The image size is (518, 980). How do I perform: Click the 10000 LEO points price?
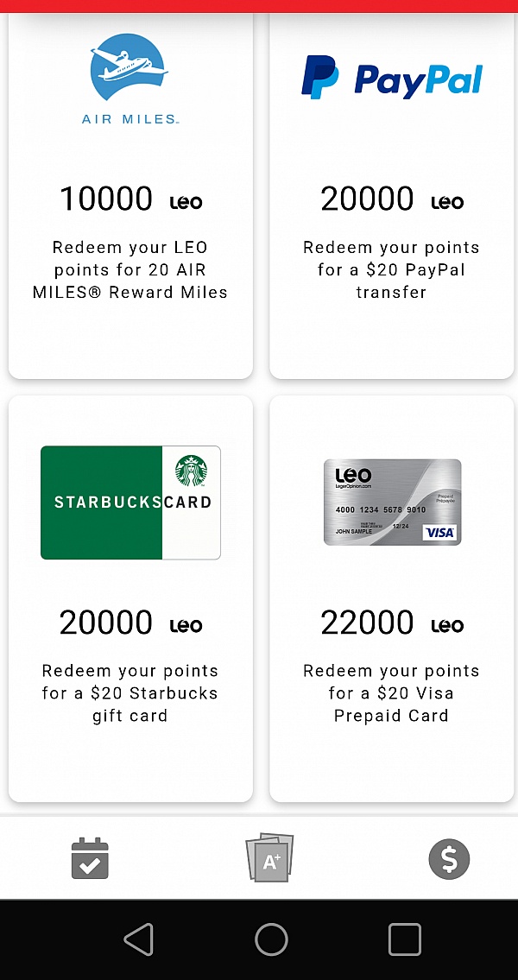click(x=130, y=199)
